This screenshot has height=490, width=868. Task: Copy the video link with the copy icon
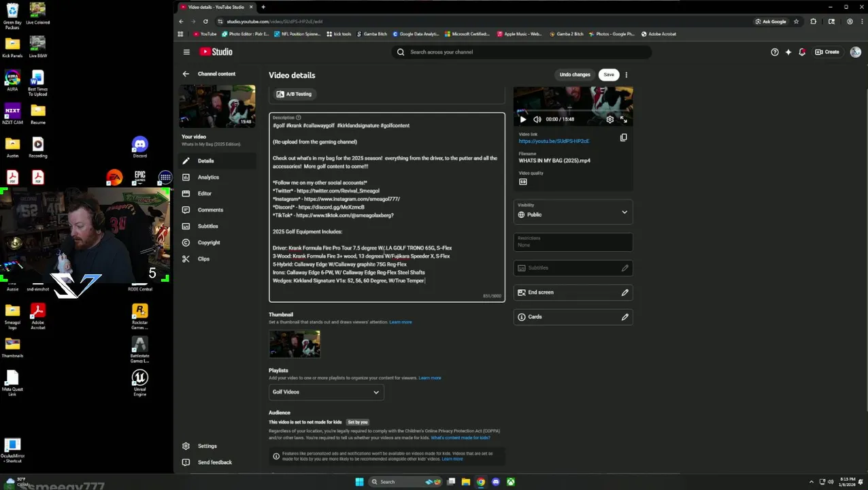623,137
